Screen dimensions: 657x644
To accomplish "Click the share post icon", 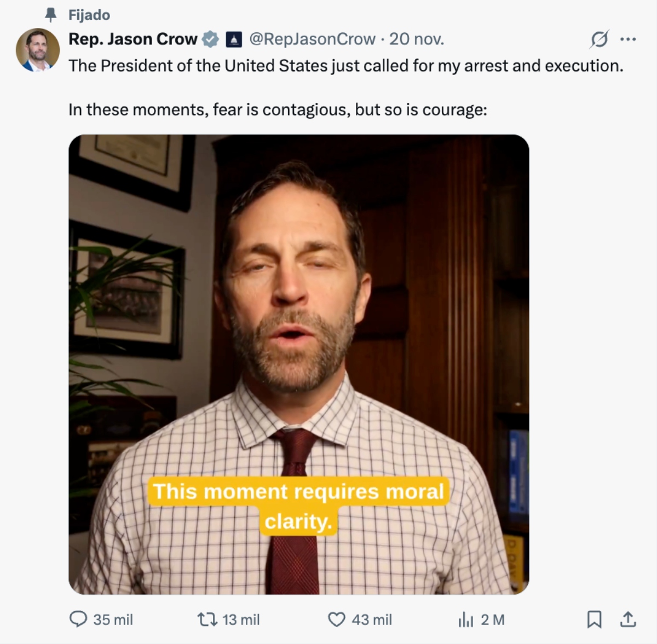I will 628,619.
